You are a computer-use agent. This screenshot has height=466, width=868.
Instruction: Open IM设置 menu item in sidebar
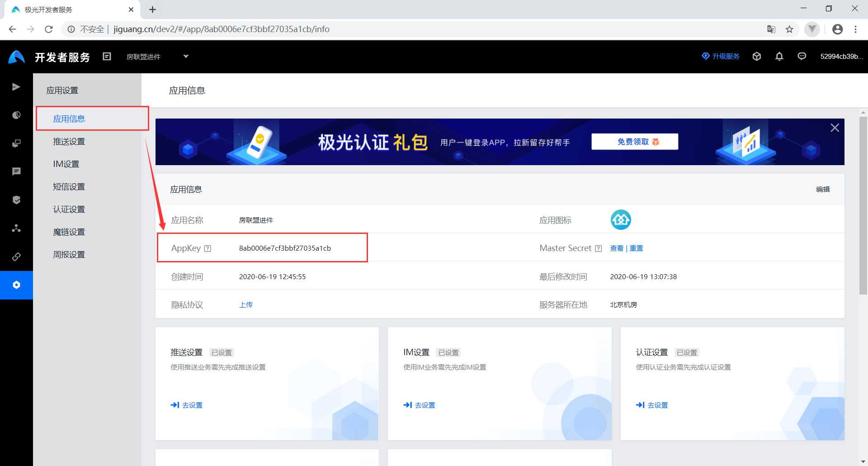[x=66, y=164]
